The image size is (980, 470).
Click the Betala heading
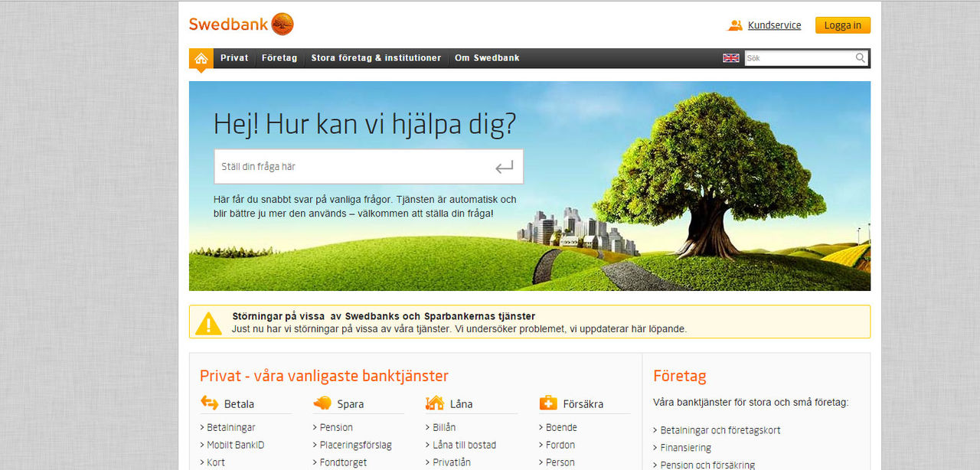(239, 403)
